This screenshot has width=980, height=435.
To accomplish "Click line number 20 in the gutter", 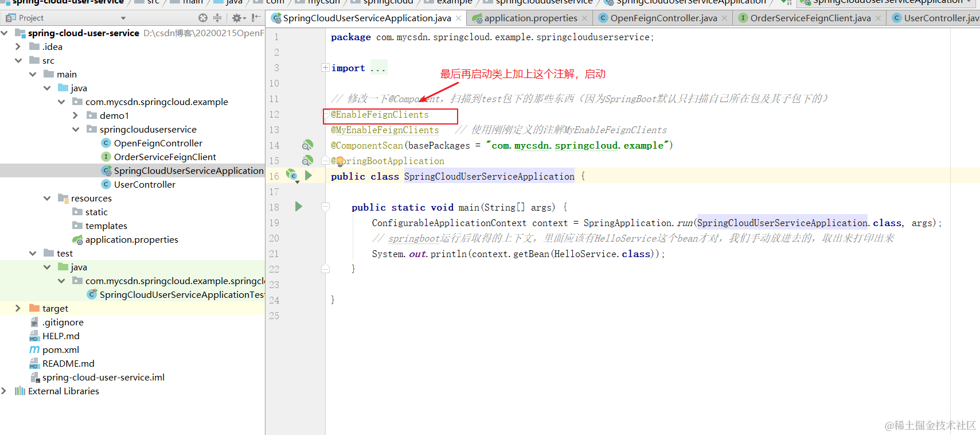I will point(274,238).
